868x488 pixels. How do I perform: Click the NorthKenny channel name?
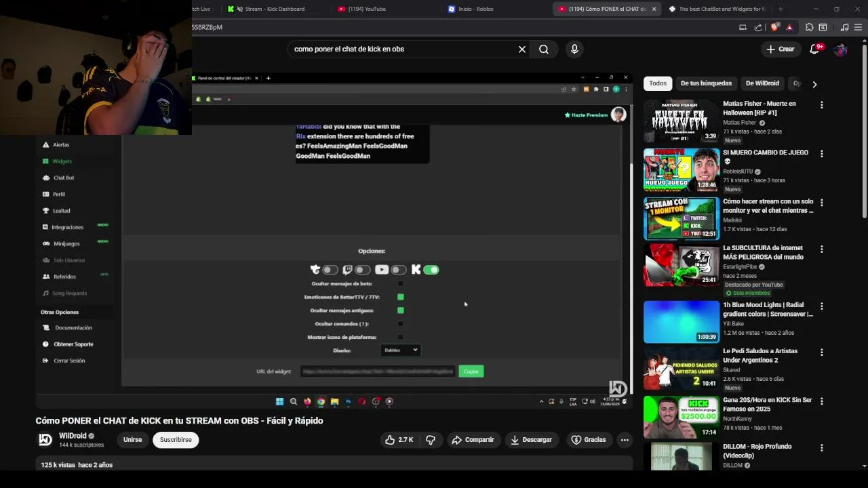[737, 419]
